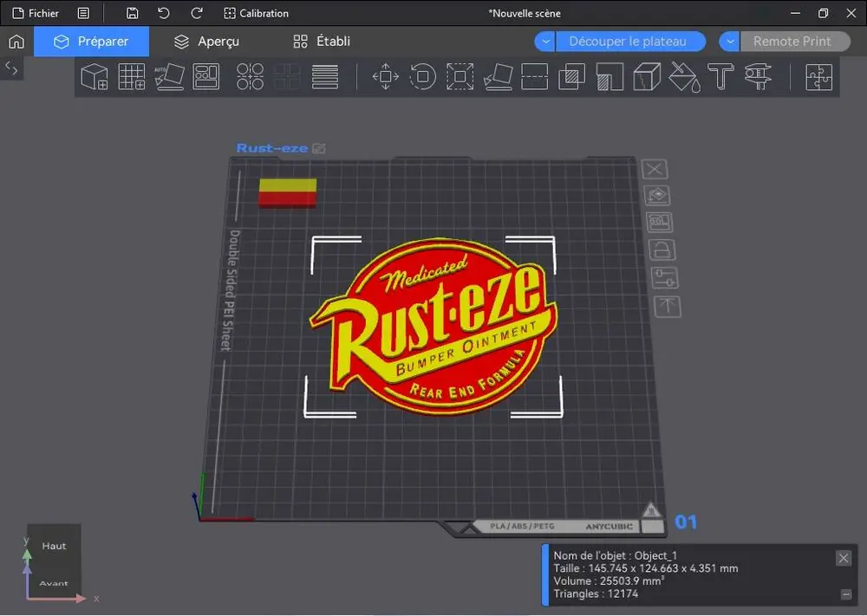Select the Rotate tool
Viewport: 867px width, 616px height.
(423, 76)
